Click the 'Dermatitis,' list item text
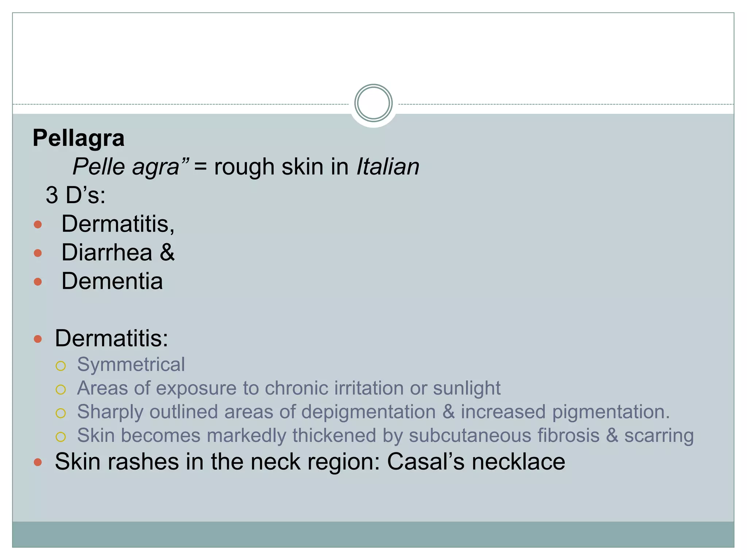This screenshot has height=560, width=747. coord(118,223)
